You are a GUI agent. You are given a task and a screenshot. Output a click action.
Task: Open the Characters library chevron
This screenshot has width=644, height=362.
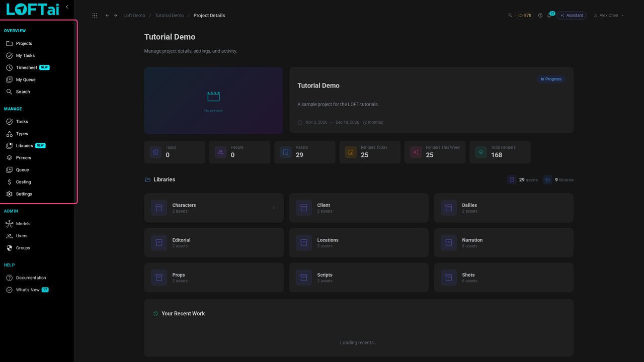coord(274,208)
